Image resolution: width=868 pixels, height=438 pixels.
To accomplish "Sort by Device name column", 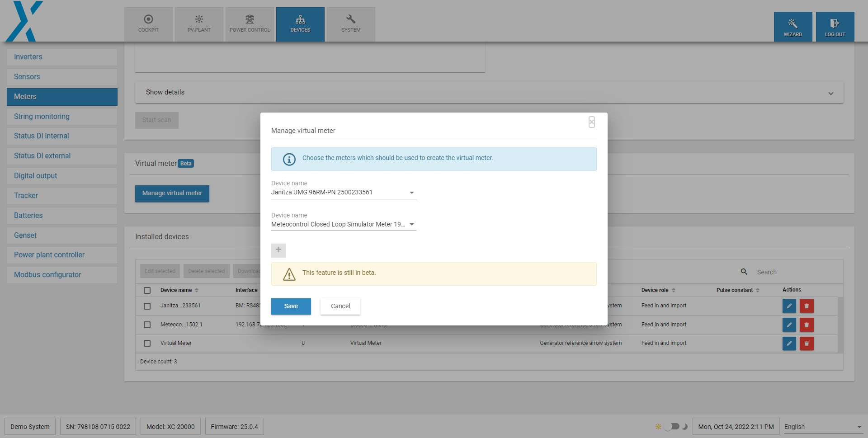I will pos(179,290).
